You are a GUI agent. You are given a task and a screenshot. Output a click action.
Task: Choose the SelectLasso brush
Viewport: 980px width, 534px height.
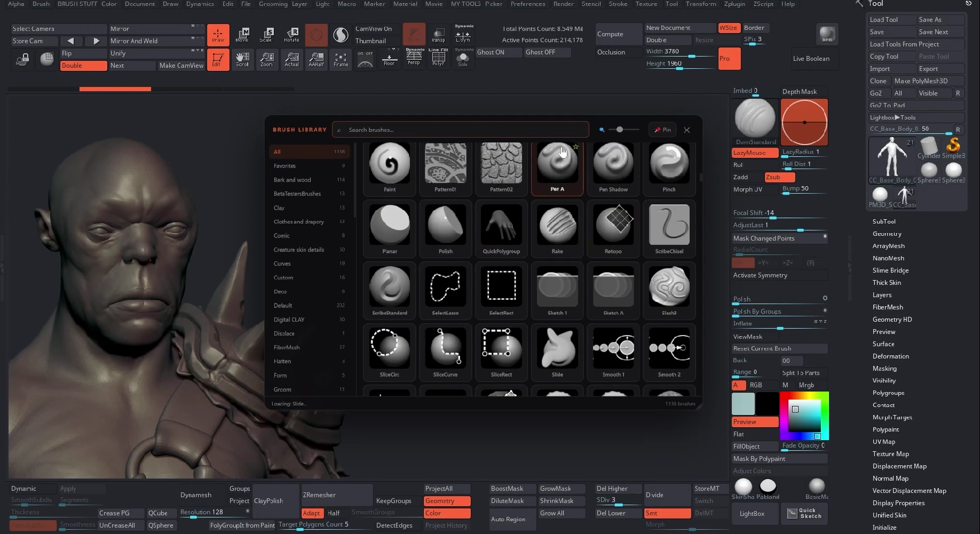[445, 291]
